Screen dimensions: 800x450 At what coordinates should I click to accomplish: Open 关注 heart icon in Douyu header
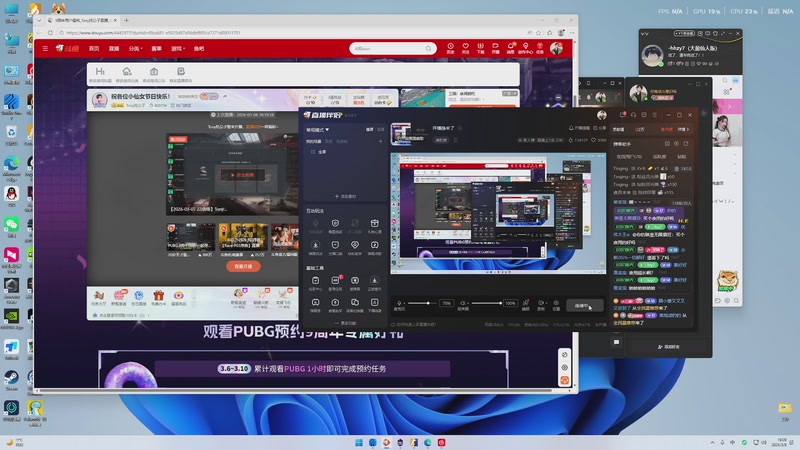[x=465, y=48]
